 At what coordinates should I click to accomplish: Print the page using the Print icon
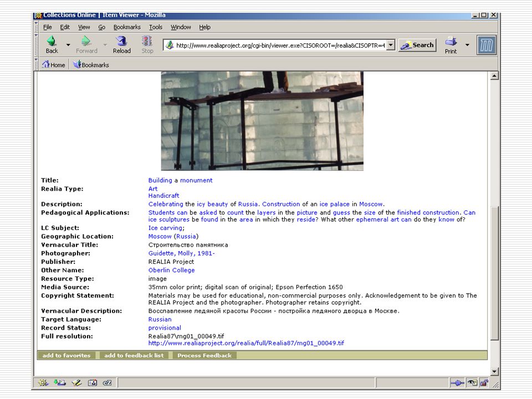point(451,41)
